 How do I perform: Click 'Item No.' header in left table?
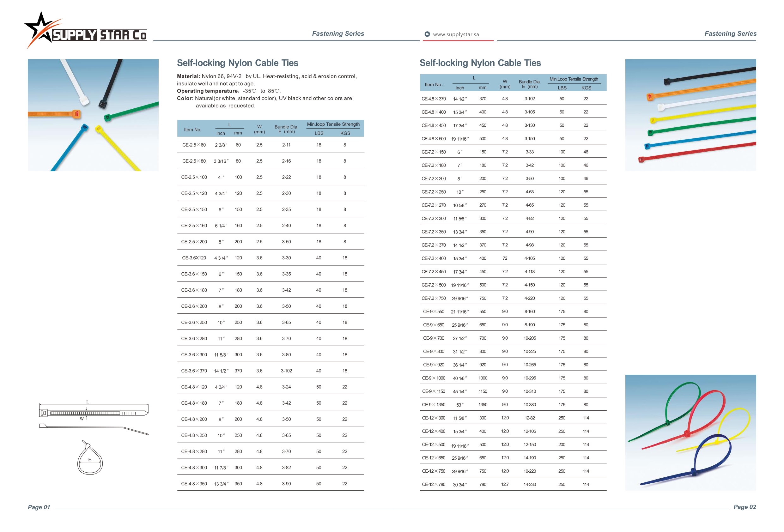pos(193,130)
